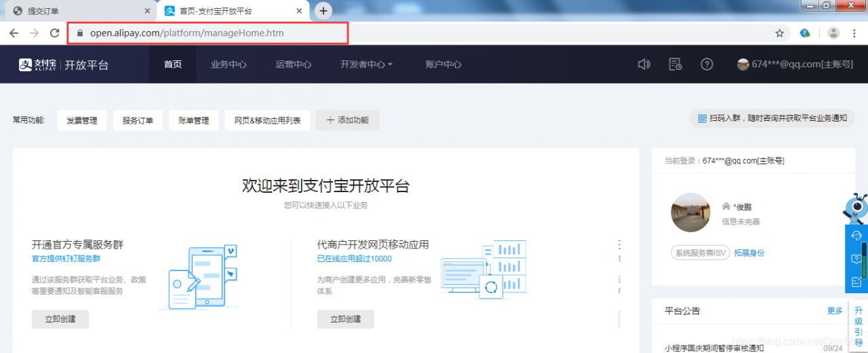The image size is (868, 353).
Task: Open 账户中心 in the navigation bar
Action: point(443,64)
